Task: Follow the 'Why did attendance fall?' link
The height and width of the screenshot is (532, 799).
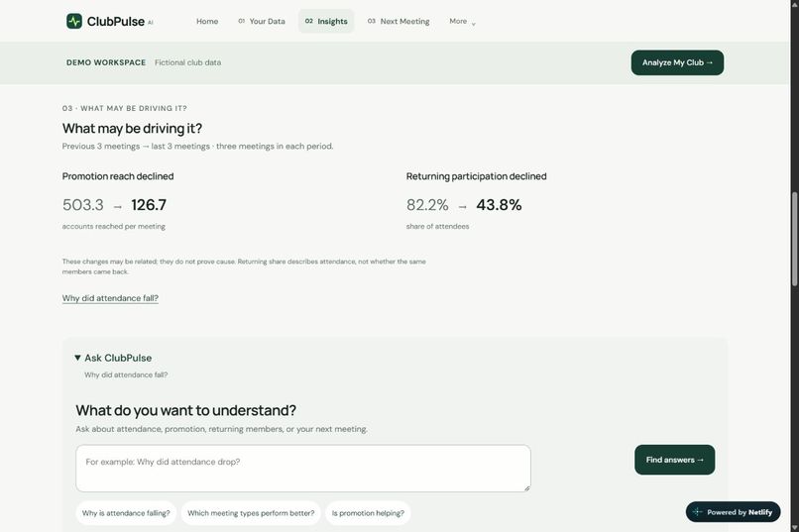Action: point(110,298)
